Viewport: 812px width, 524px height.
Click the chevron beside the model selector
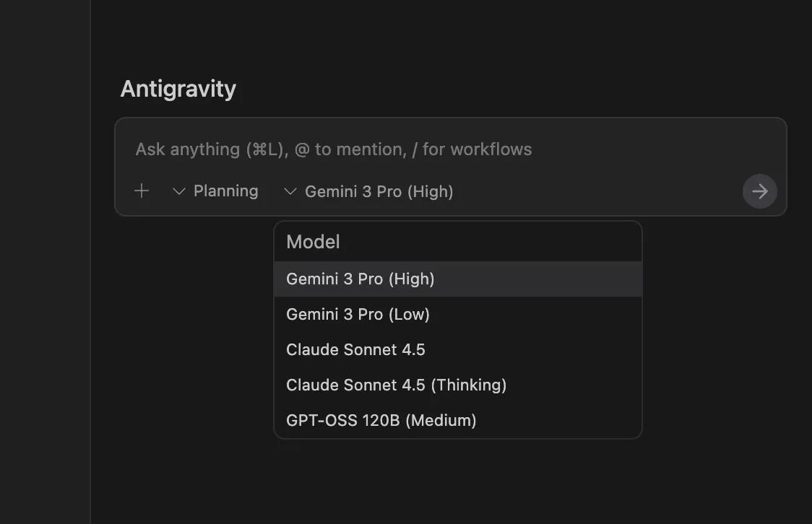[290, 191]
